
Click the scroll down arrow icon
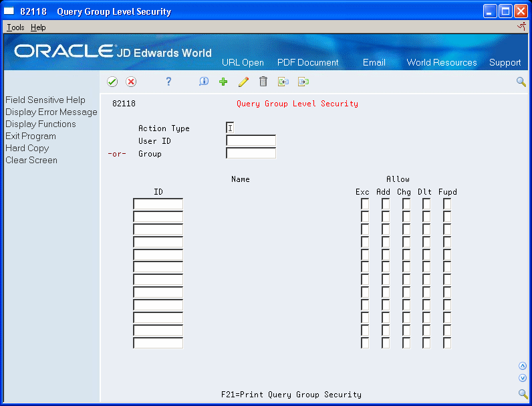coord(523,378)
